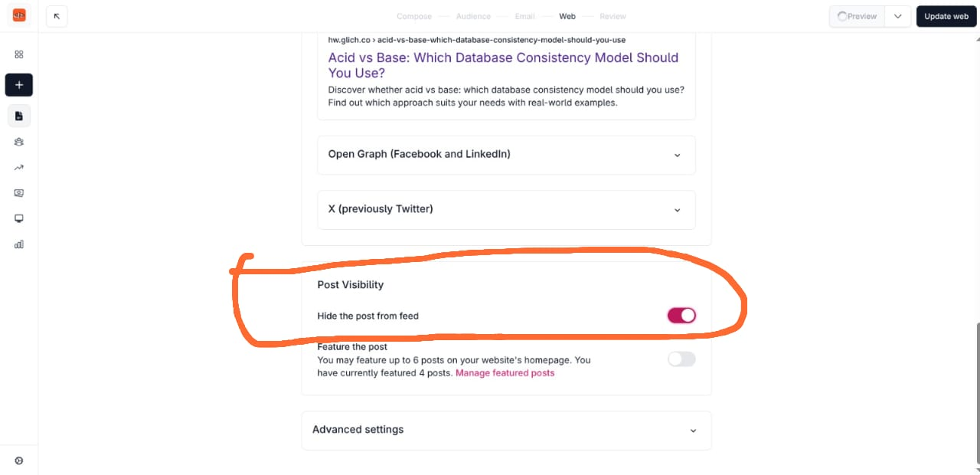
Task: Click the plus create button in sidebar
Action: (19, 85)
